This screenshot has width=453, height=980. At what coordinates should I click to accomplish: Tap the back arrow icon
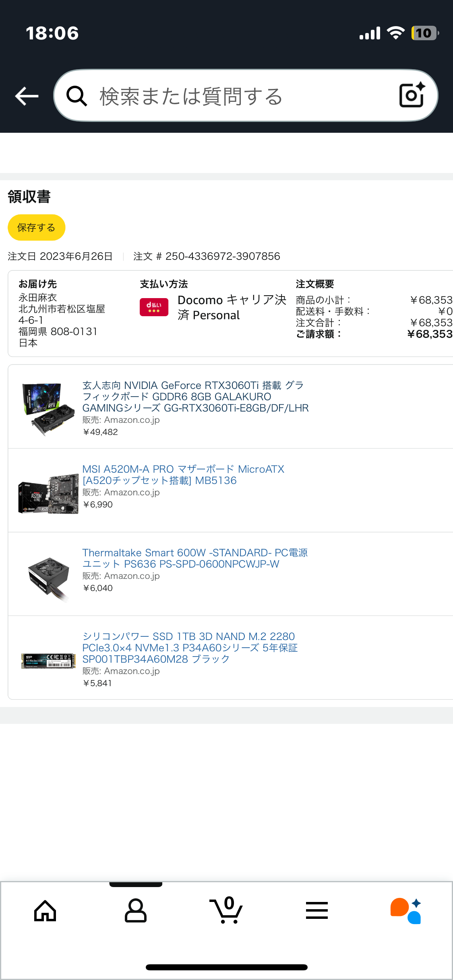click(x=27, y=96)
